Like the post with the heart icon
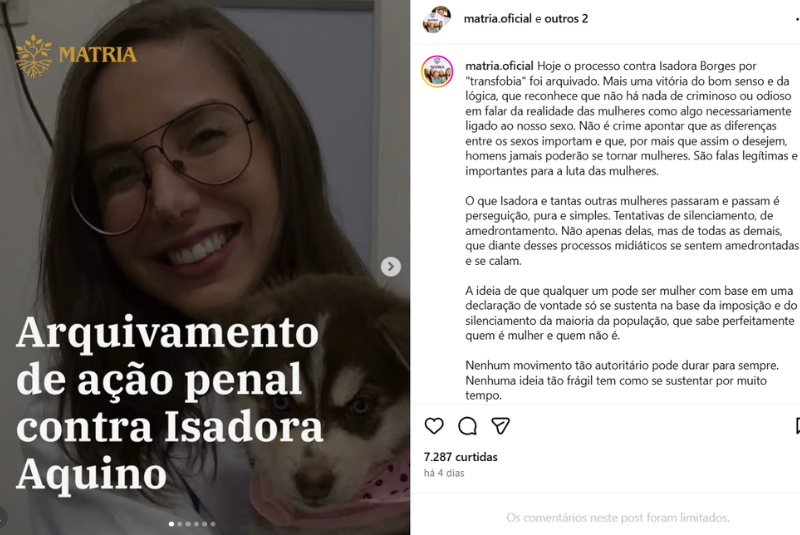800x535 pixels. (x=434, y=426)
